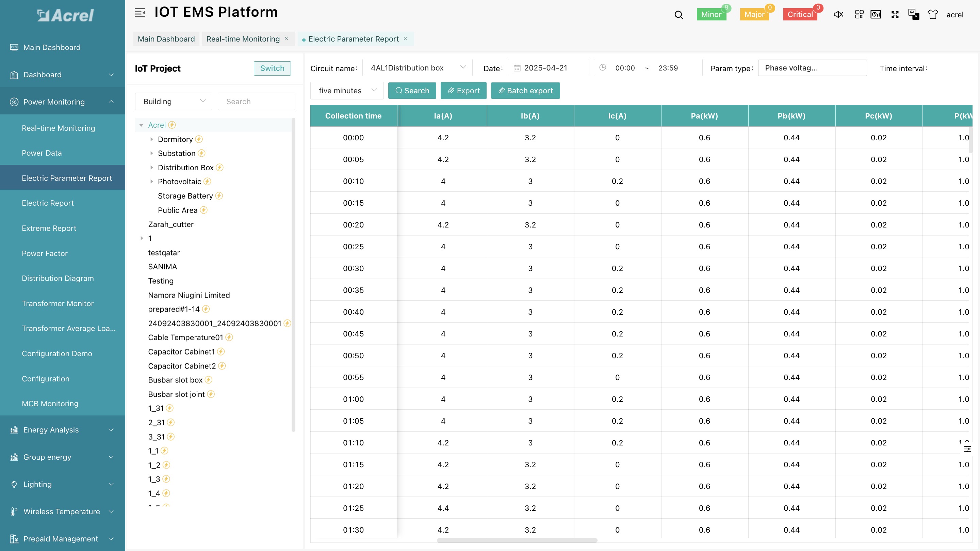Click the acrel user name
This screenshot has width=980, height=551.
tap(955, 14)
